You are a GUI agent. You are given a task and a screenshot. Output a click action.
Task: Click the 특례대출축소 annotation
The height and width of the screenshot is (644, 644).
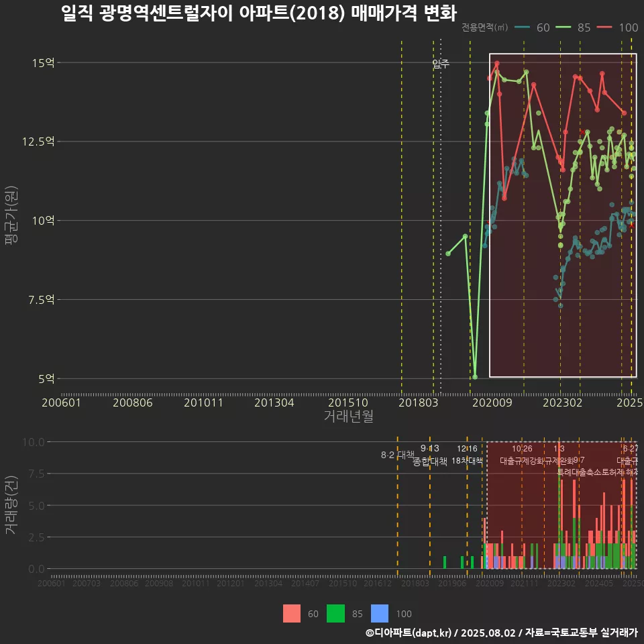[x=579, y=472]
